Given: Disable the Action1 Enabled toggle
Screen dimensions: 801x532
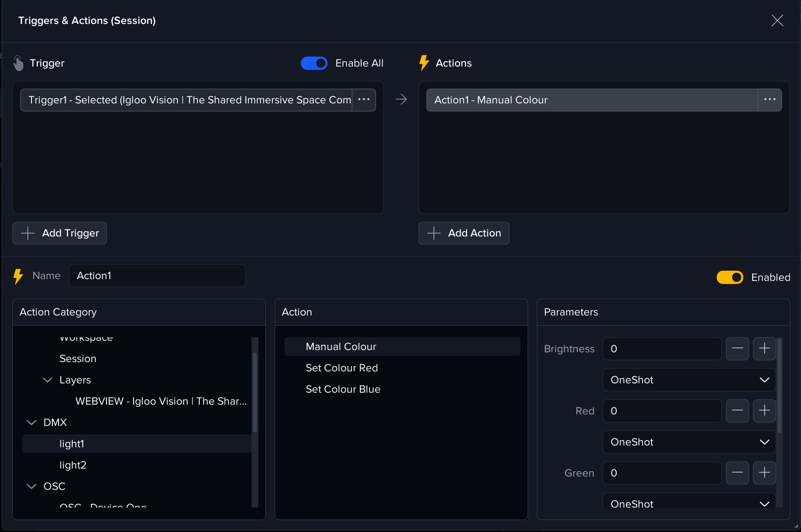Looking at the screenshot, I should tap(730, 277).
